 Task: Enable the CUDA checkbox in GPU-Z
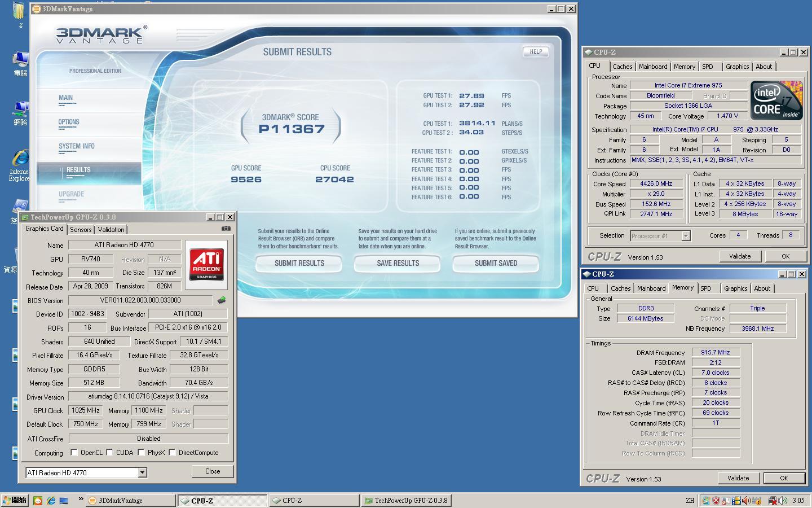[x=109, y=452]
